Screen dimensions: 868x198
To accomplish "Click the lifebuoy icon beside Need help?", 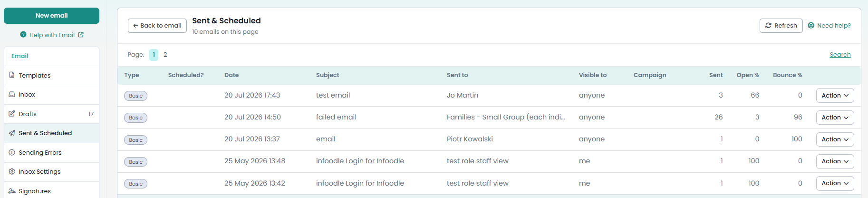I will pos(811,26).
